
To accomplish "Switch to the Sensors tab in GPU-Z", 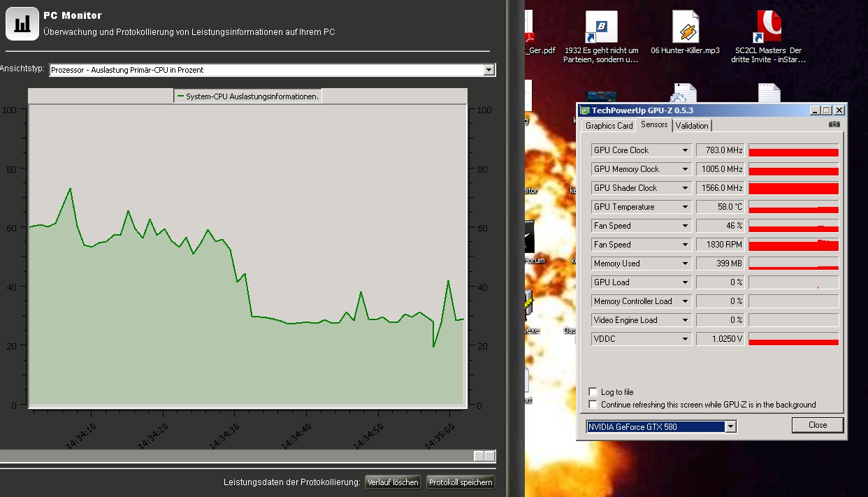I will 654,125.
